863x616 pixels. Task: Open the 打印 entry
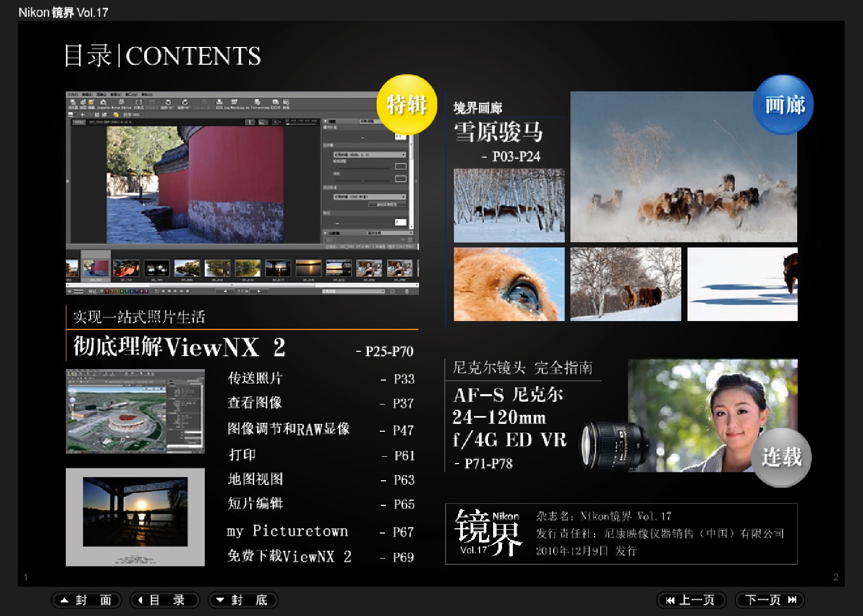click(x=242, y=454)
